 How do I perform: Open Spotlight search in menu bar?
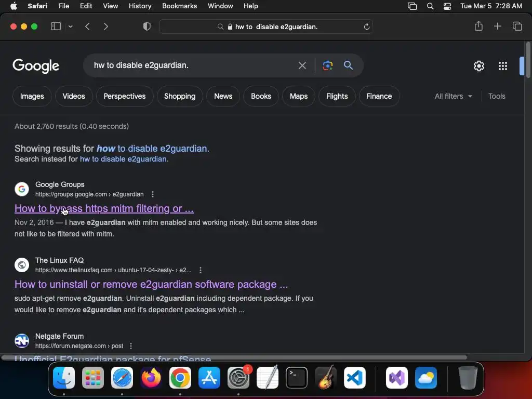pos(430,6)
